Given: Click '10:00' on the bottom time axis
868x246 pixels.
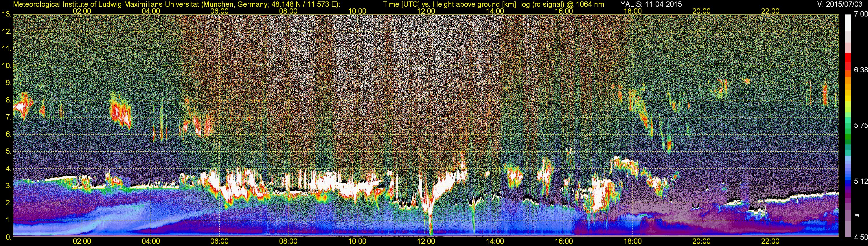Looking at the screenshot, I should tap(357, 241).
